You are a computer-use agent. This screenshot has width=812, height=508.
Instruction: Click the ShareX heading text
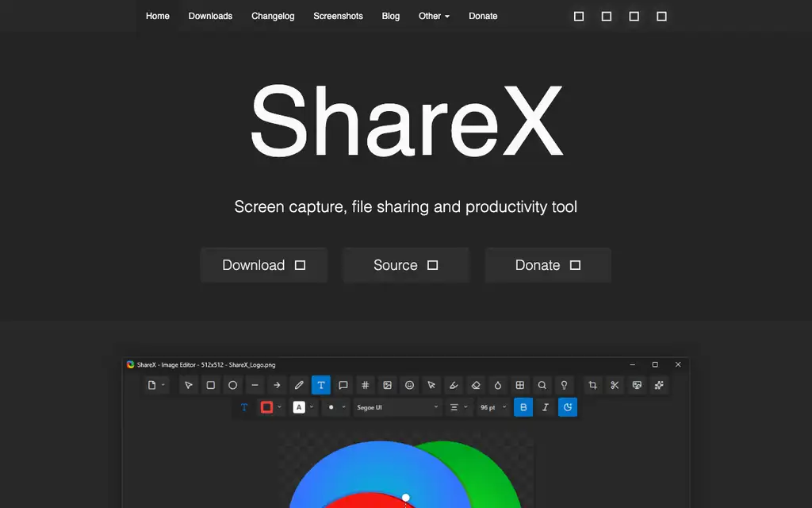[407, 121]
